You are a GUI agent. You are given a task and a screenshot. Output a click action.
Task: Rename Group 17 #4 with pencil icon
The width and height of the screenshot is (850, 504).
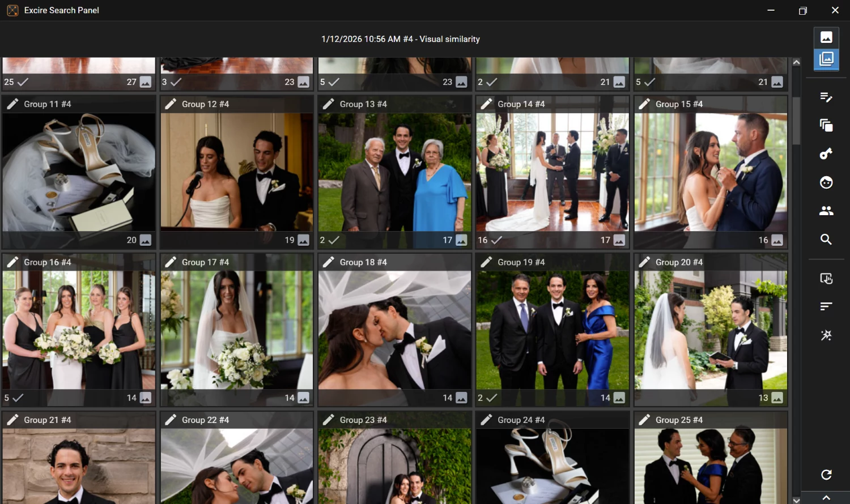[x=171, y=262]
